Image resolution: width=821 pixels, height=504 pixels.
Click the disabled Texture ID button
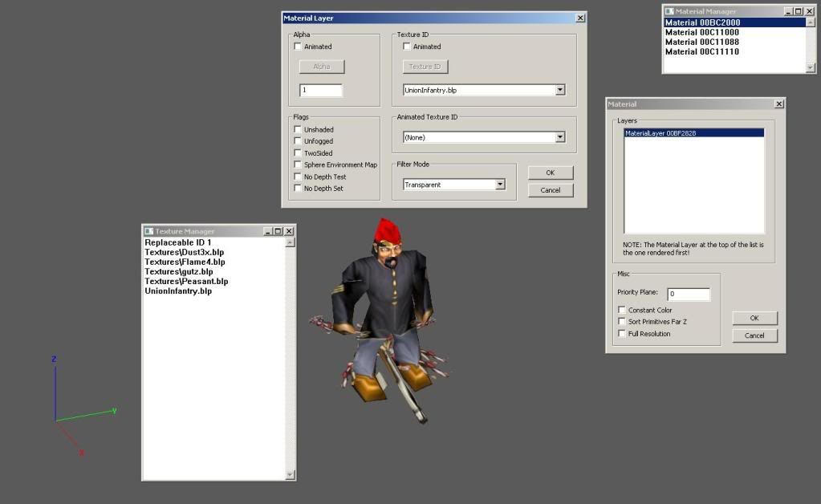425,67
